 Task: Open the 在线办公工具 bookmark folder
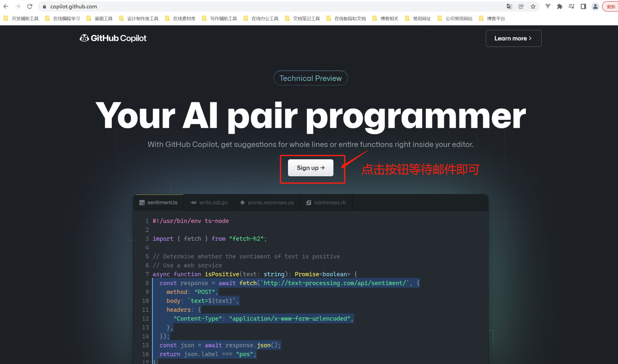click(261, 19)
